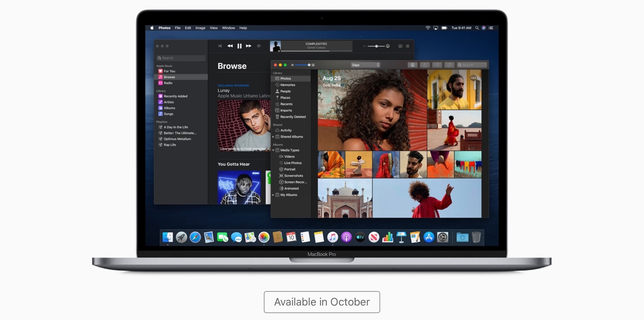Pause the currently playing song
Viewport: 644px width, 320px height.
click(x=239, y=46)
